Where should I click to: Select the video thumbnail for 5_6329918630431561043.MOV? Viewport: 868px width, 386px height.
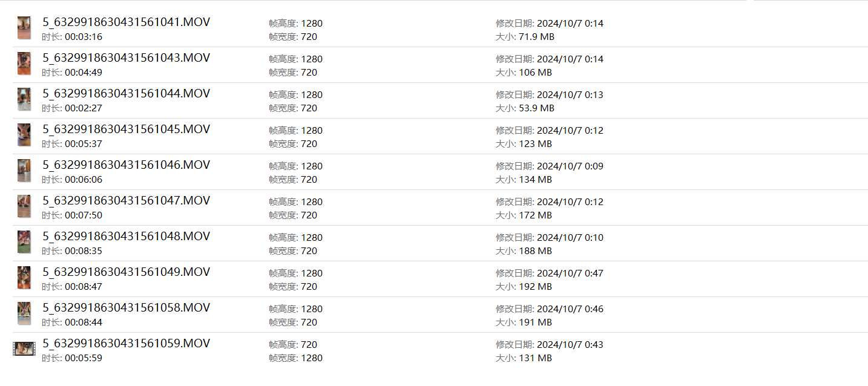click(24, 64)
